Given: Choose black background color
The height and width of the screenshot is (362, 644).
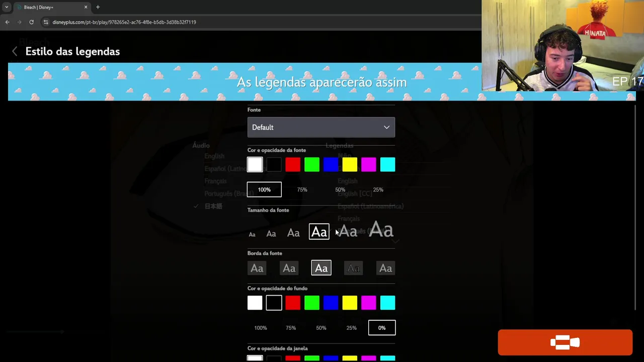Looking at the screenshot, I should [274, 303].
